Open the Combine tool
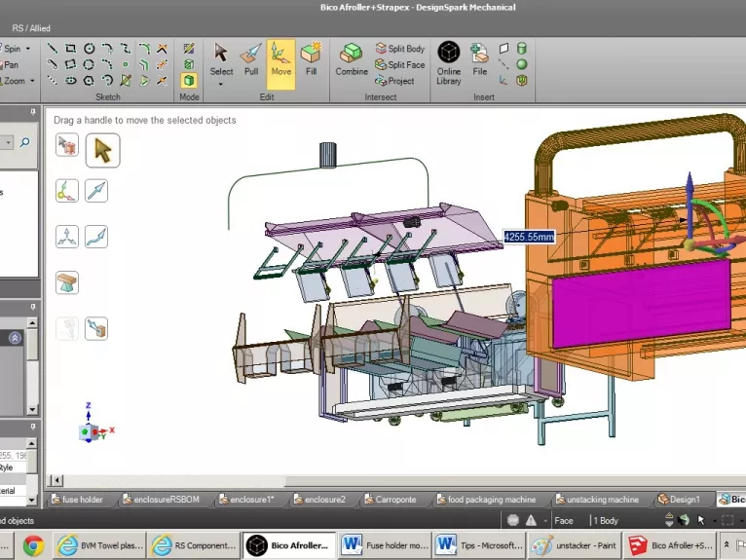 (x=352, y=60)
